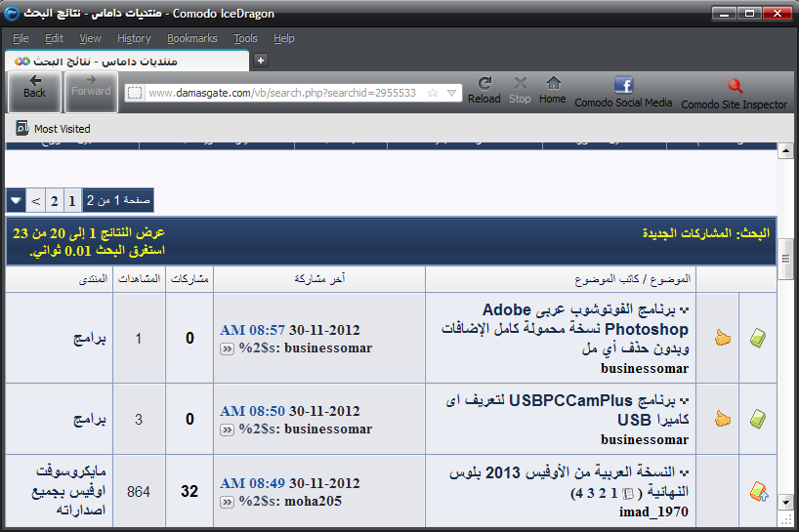This screenshot has height=532, width=799.
Task: Click the address bar URL field
Action: click(x=283, y=93)
